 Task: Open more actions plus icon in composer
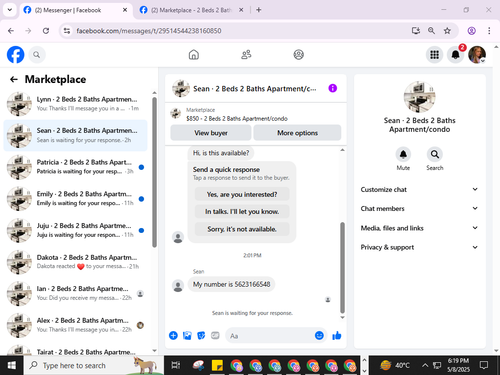[173, 335]
